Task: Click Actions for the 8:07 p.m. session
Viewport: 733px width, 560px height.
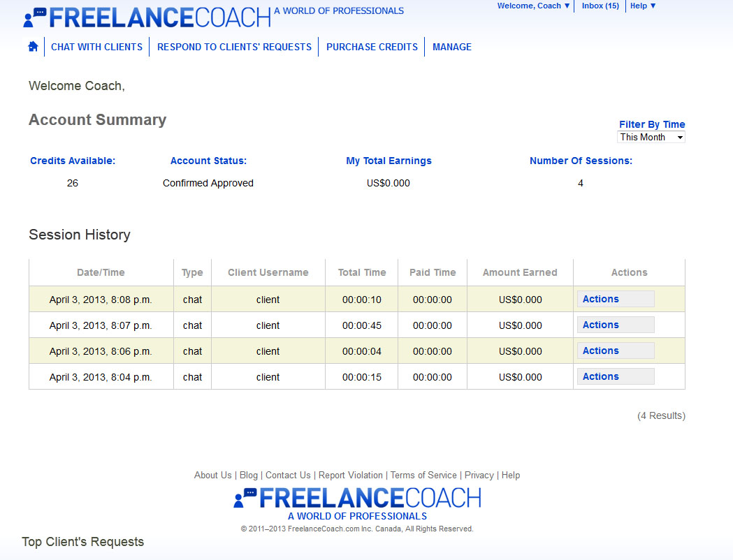Action: (x=615, y=325)
